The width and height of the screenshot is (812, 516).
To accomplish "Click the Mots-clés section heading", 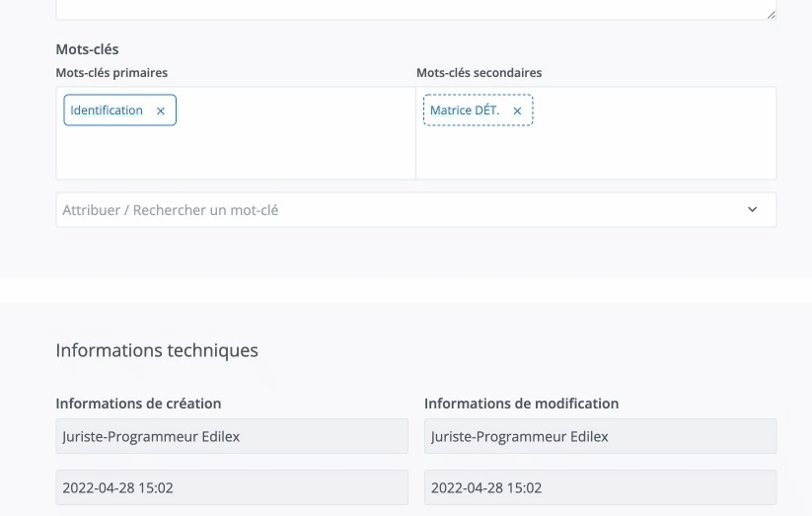I will (x=87, y=49).
